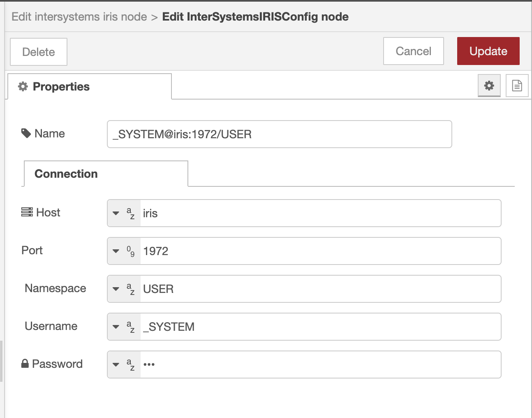This screenshot has width=532, height=418.
Task: Switch to the Connection tab
Action: 106,174
